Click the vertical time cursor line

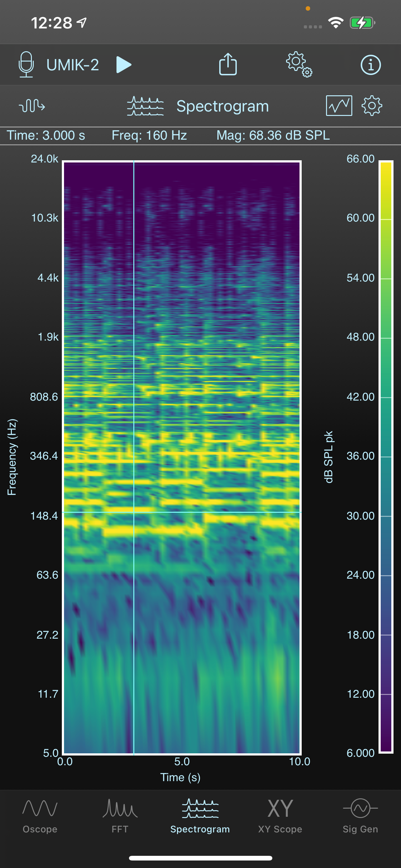pos(134,457)
